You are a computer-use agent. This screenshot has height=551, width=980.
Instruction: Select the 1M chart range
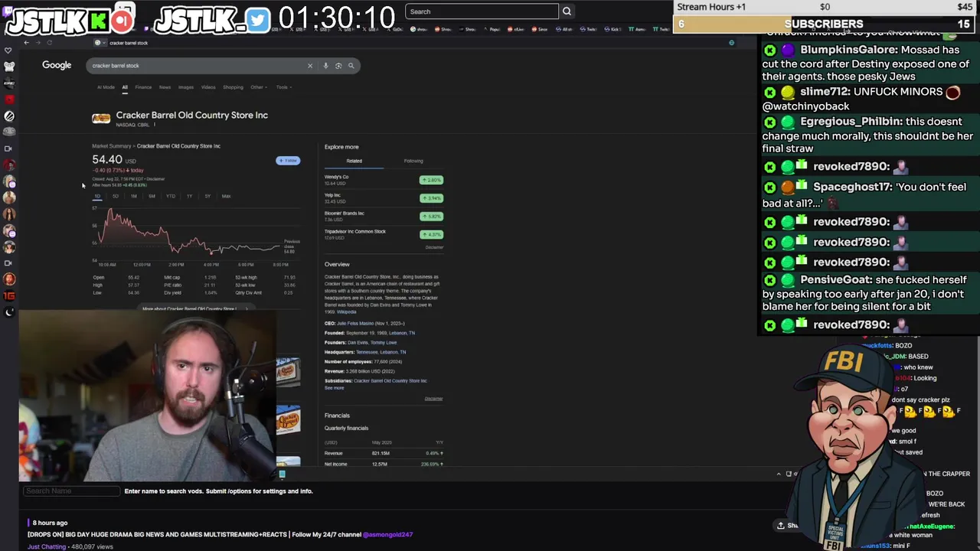pos(134,197)
